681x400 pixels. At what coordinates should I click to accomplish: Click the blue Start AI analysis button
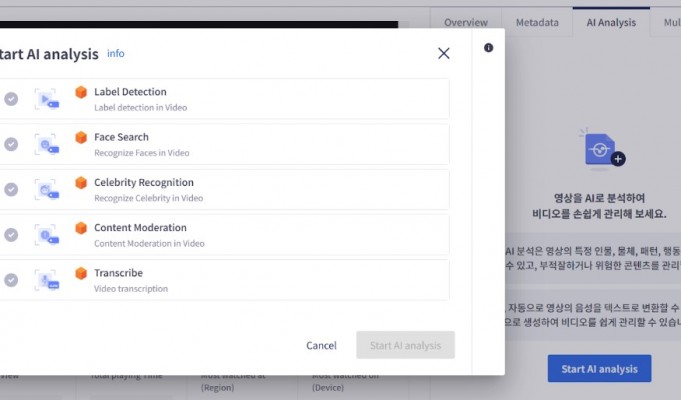coord(599,369)
